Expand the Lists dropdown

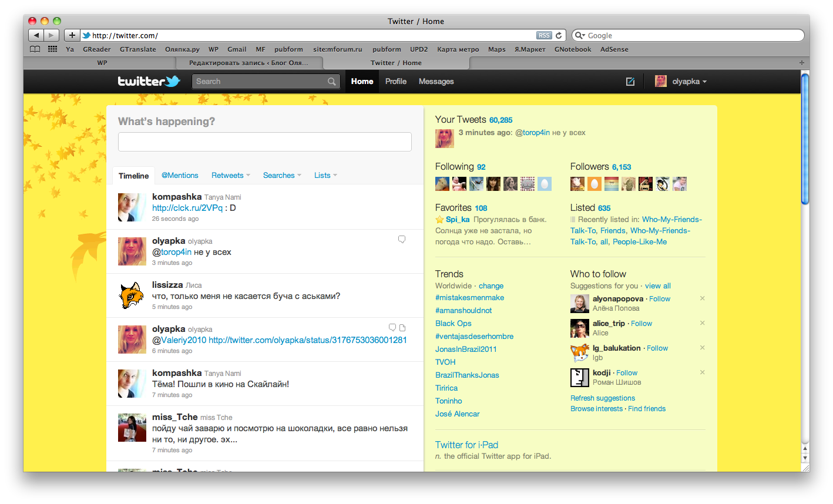325,175
